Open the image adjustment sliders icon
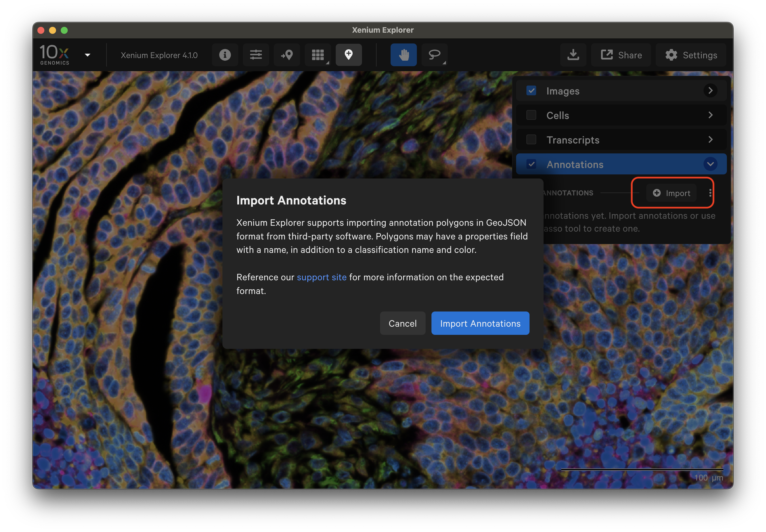766x532 pixels. pyautogui.click(x=256, y=55)
